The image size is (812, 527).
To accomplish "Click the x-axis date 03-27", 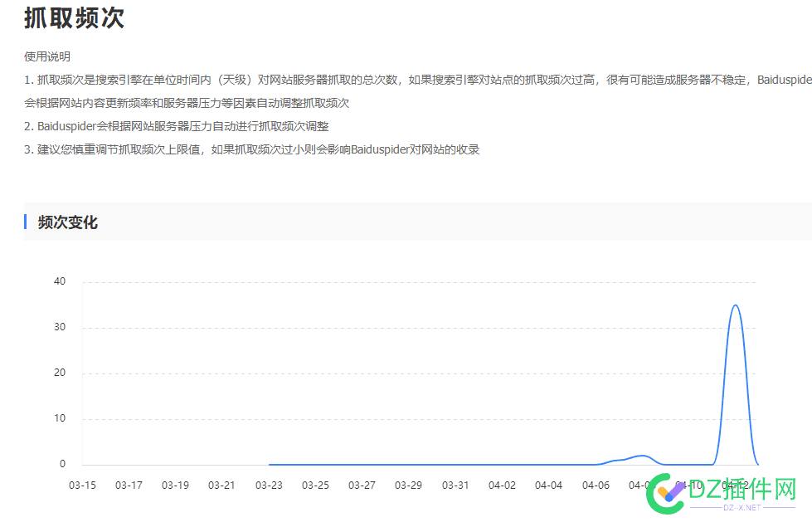I will coord(362,486).
